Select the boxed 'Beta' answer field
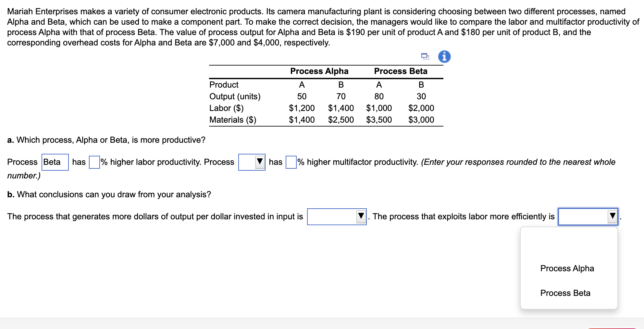The image size is (644, 329). [55, 162]
